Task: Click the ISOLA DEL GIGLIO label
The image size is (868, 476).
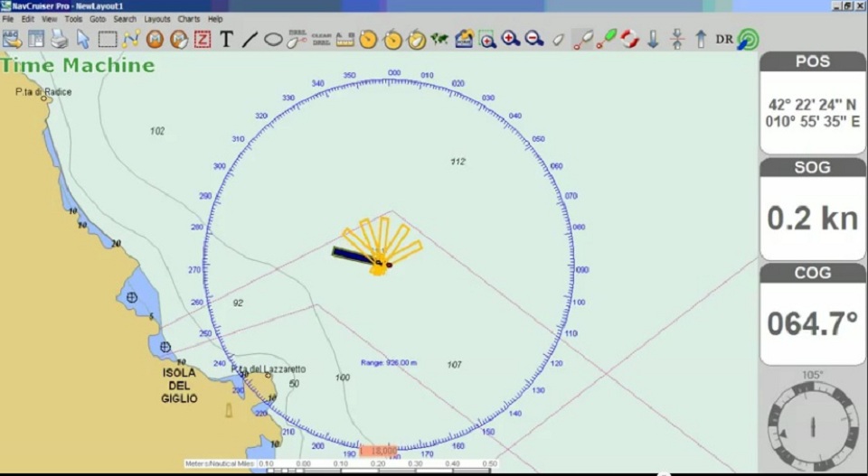Action: (x=179, y=386)
